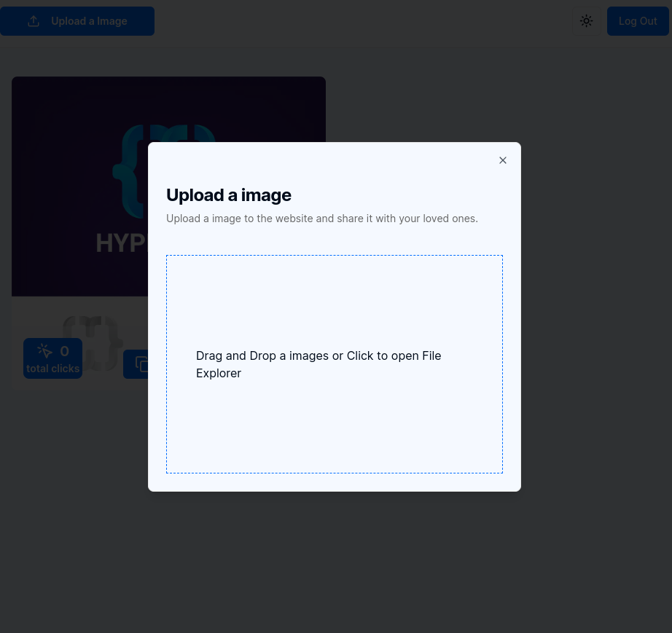Click the "Drag and Drop a images" text
Image resolution: width=672 pixels, height=633 pixels.
[x=262, y=356]
